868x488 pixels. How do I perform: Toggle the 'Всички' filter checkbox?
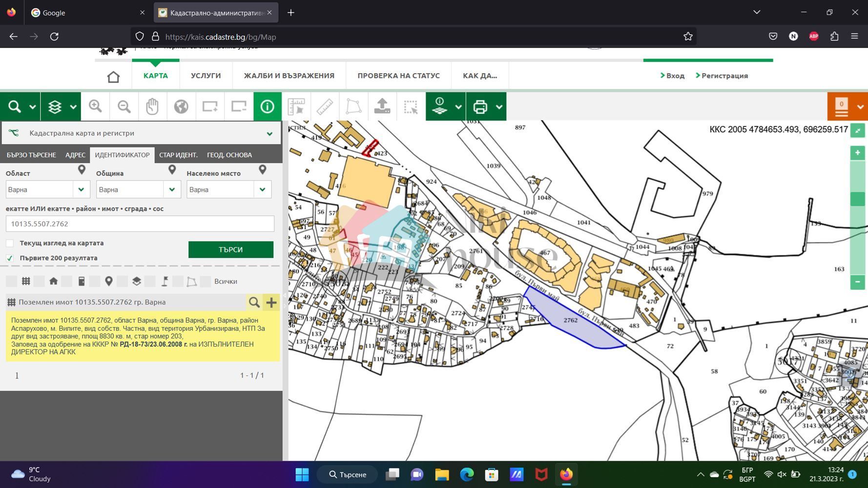click(206, 281)
